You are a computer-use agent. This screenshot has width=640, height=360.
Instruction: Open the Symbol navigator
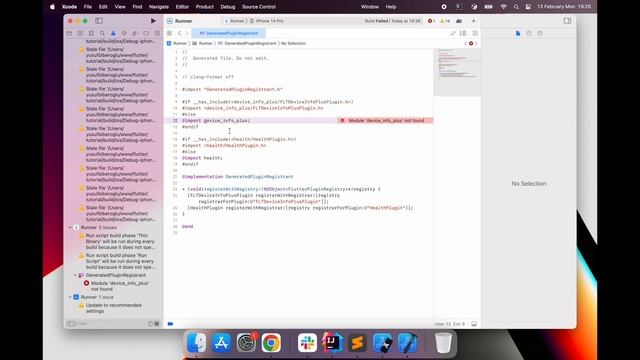coord(91,33)
